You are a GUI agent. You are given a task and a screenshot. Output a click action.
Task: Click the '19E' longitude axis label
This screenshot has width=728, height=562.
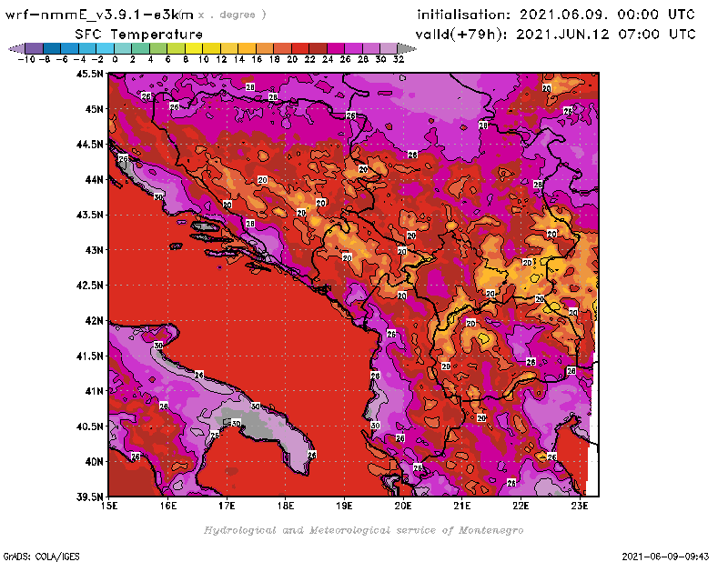click(344, 506)
